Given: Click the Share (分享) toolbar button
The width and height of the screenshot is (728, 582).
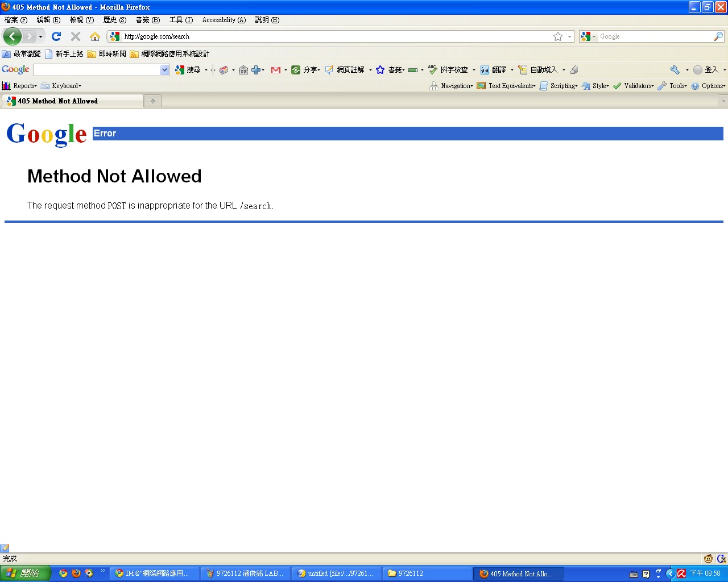Looking at the screenshot, I should tap(305, 70).
